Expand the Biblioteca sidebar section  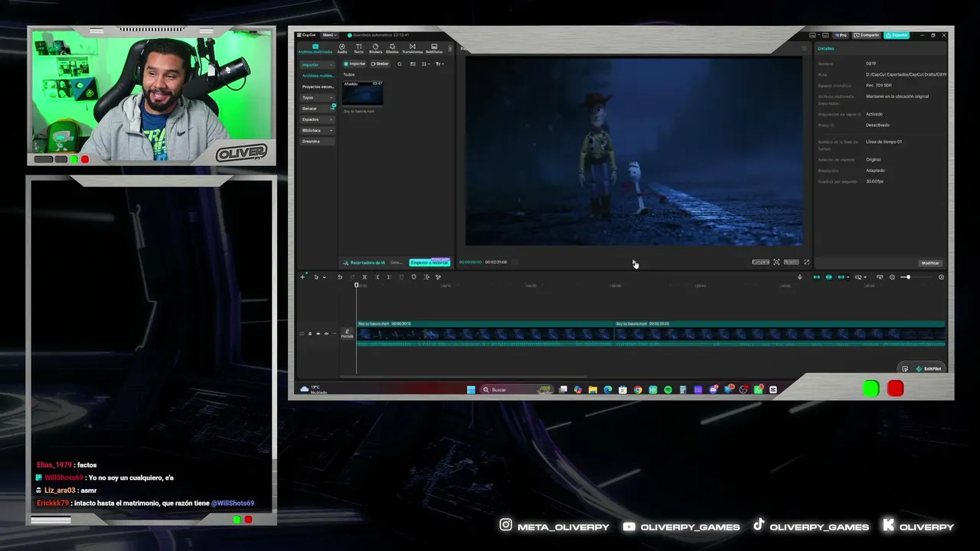317,130
